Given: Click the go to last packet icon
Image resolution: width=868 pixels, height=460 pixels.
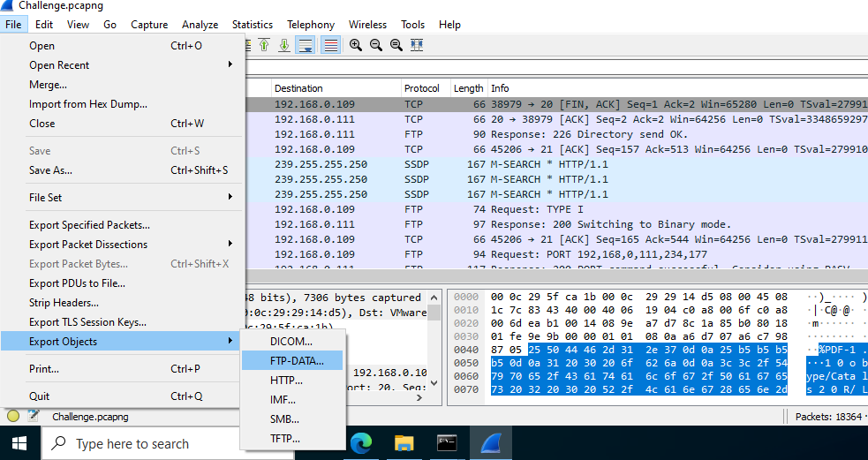Looking at the screenshot, I should pos(284,45).
